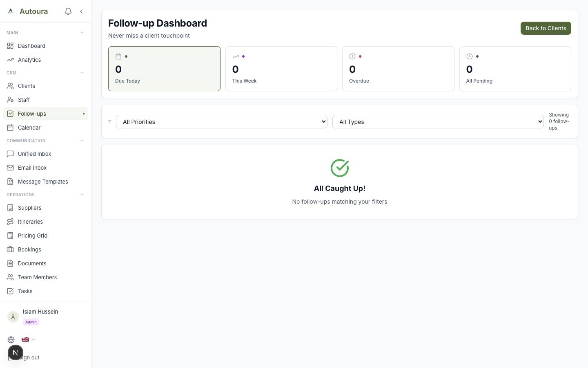The height and width of the screenshot is (368, 588).
Task: Click the Tasks check-square icon
Action: tap(10, 291)
